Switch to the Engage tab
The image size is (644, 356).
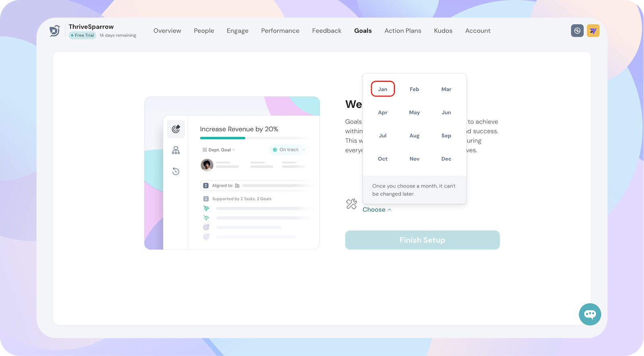(237, 31)
